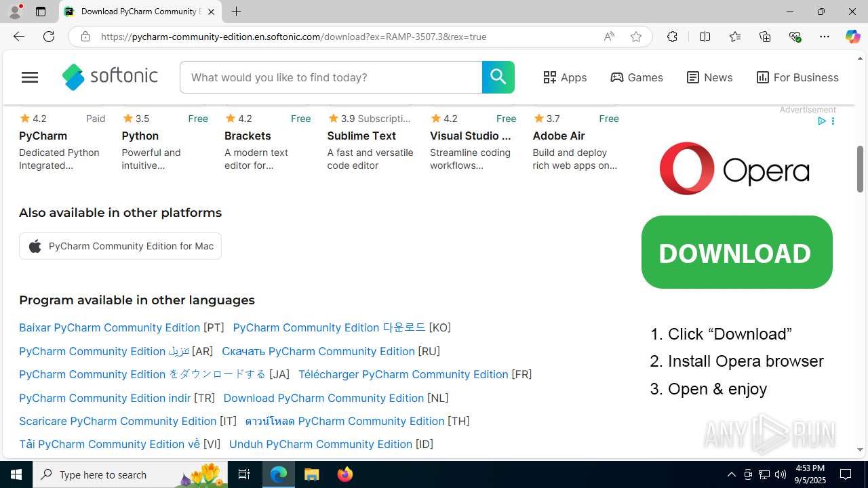
Task: Open the French Télécharger PyCharm link
Action: 403,374
